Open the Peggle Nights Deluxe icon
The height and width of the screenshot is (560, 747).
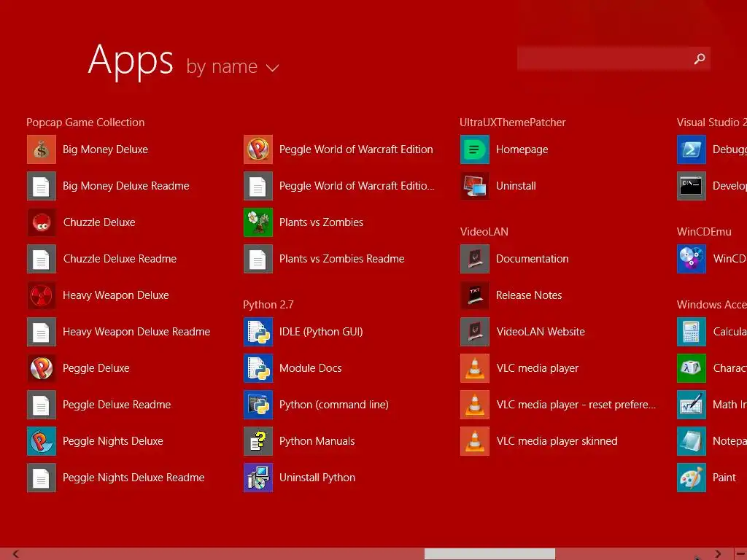[x=42, y=441]
